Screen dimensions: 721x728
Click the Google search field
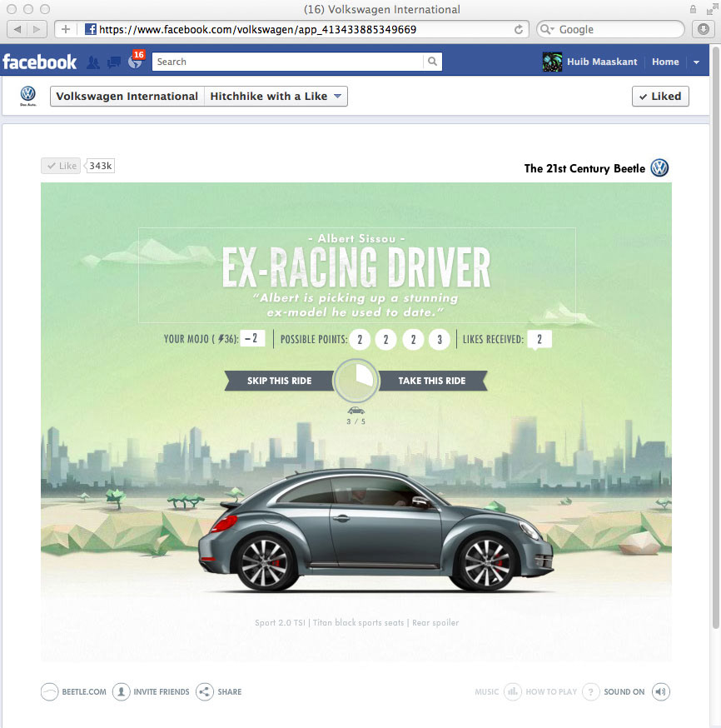coord(610,29)
